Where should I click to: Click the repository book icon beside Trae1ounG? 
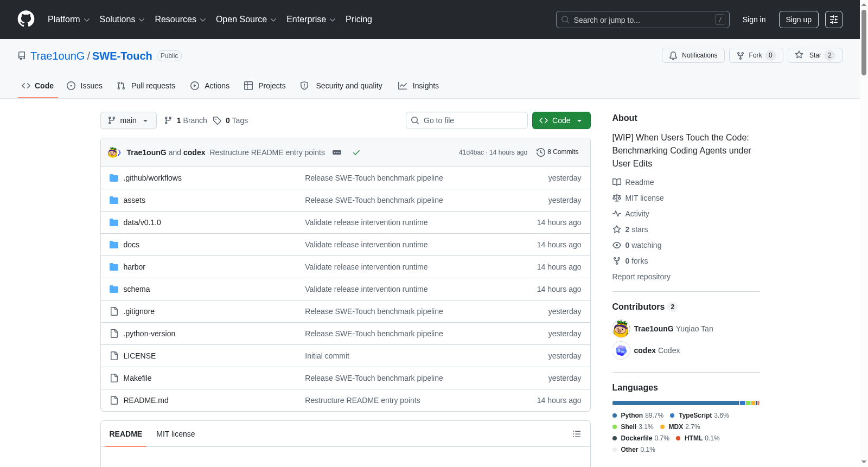[22, 56]
